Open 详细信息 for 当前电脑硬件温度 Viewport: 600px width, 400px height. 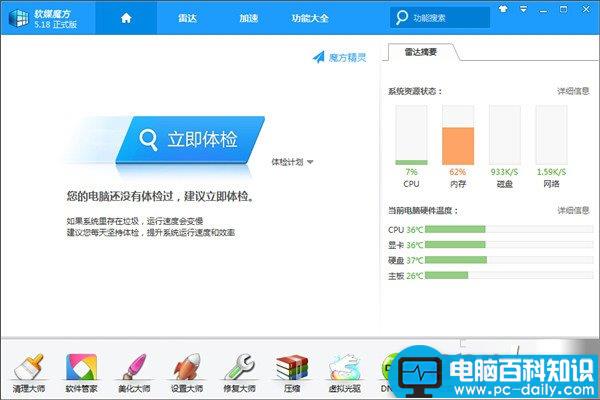pyautogui.click(x=573, y=210)
